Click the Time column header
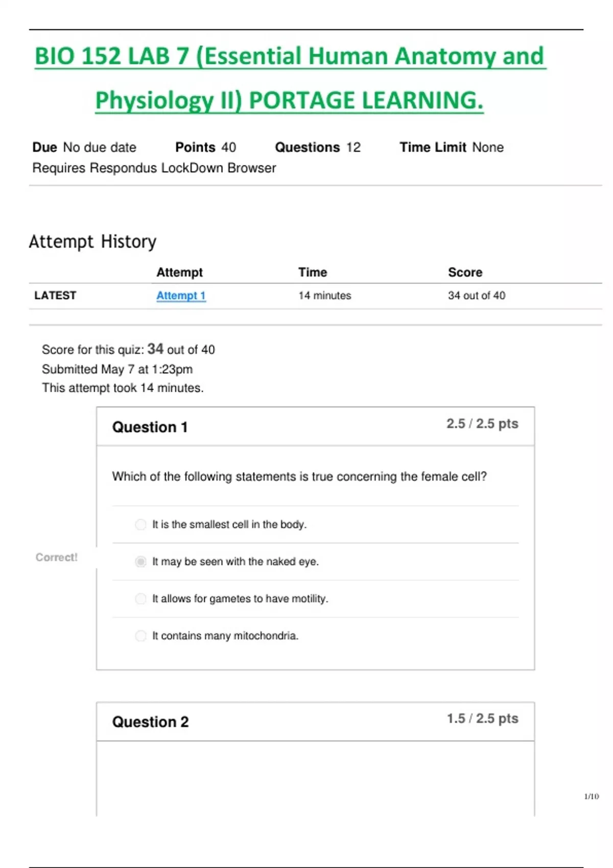Screen dimensions: 613x868 (313, 272)
